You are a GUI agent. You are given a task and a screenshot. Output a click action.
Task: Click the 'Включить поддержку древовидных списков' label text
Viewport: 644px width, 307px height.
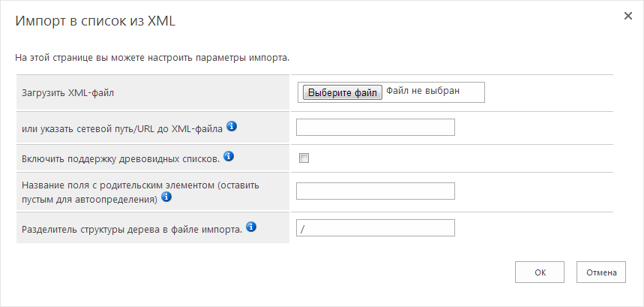click(121, 159)
